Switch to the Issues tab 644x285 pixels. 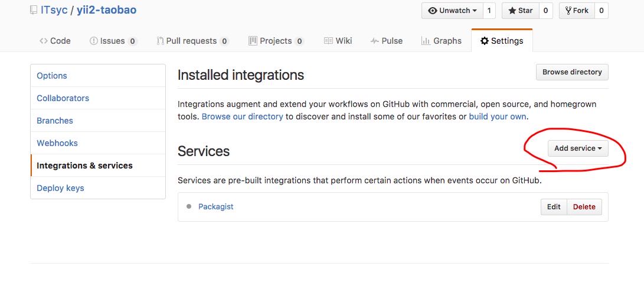(113, 41)
